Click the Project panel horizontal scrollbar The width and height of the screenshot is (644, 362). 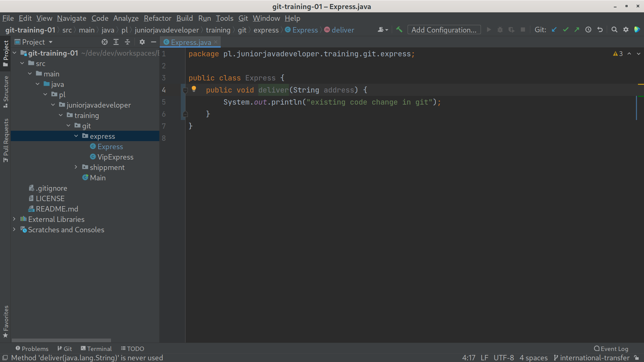point(61,340)
